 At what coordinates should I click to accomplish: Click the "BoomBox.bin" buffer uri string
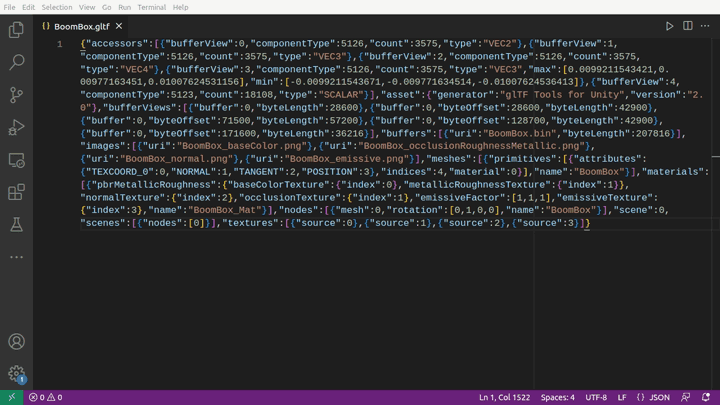[x=520, y=134]
